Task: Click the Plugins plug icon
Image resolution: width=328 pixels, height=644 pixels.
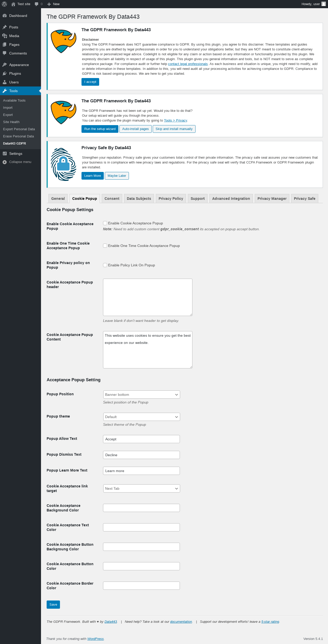Action: pos(5,73)
